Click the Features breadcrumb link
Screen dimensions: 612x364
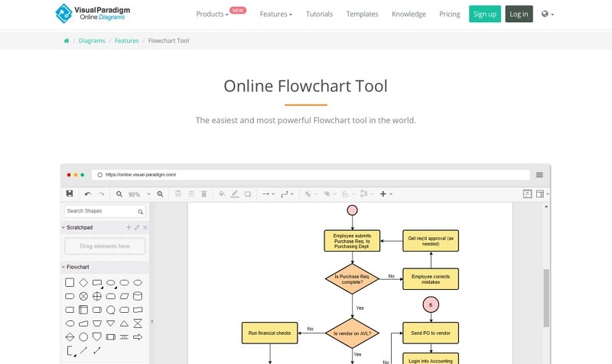pos(126,41)
